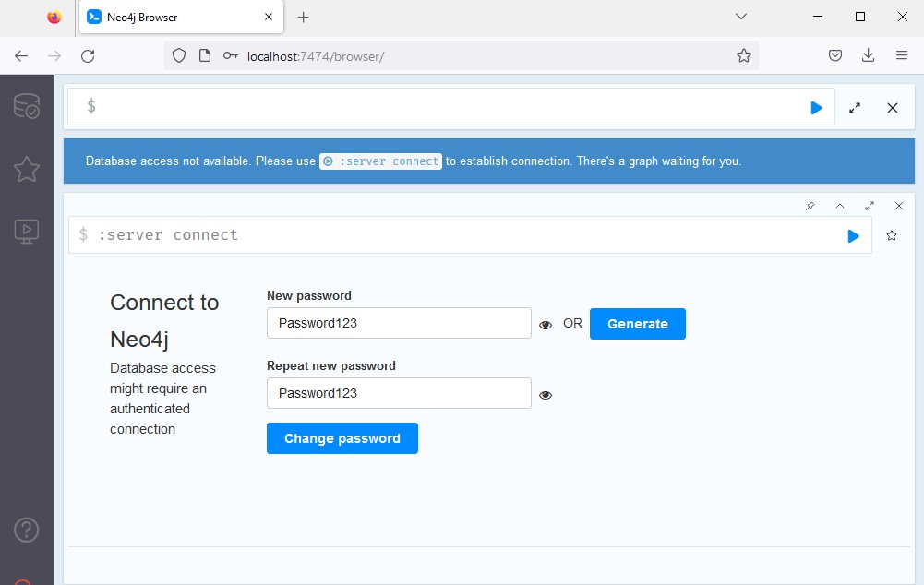Rerun the :server connect command

[x=853, y=236]
